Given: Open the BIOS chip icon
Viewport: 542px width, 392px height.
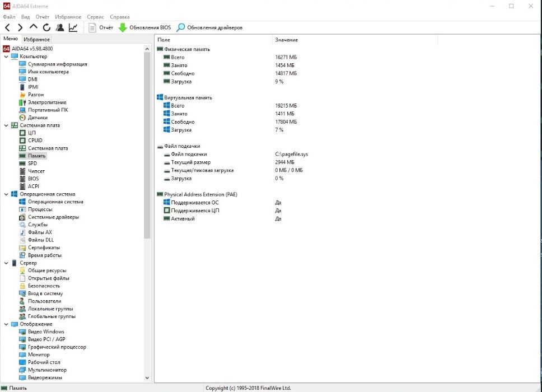Looking at the screenshot, I should [22, 179].
